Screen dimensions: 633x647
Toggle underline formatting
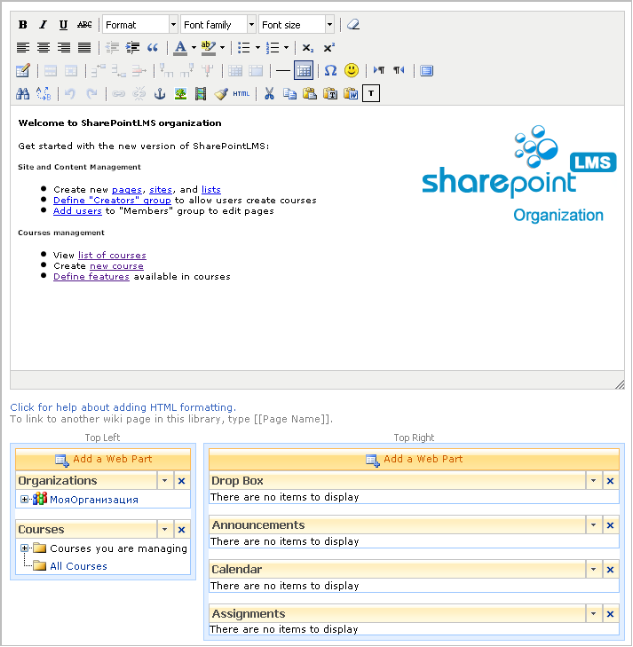[63, 25]
